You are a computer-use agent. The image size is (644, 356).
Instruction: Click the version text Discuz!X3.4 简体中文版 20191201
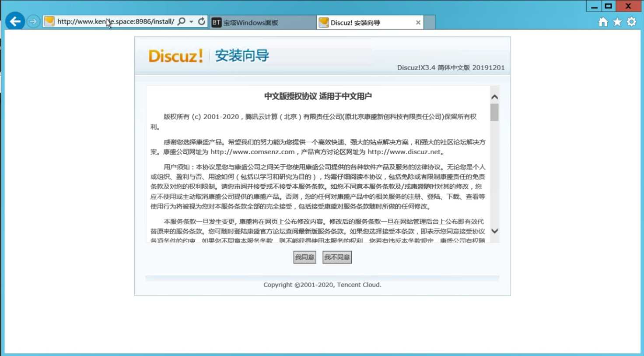[x=451, y=67]
